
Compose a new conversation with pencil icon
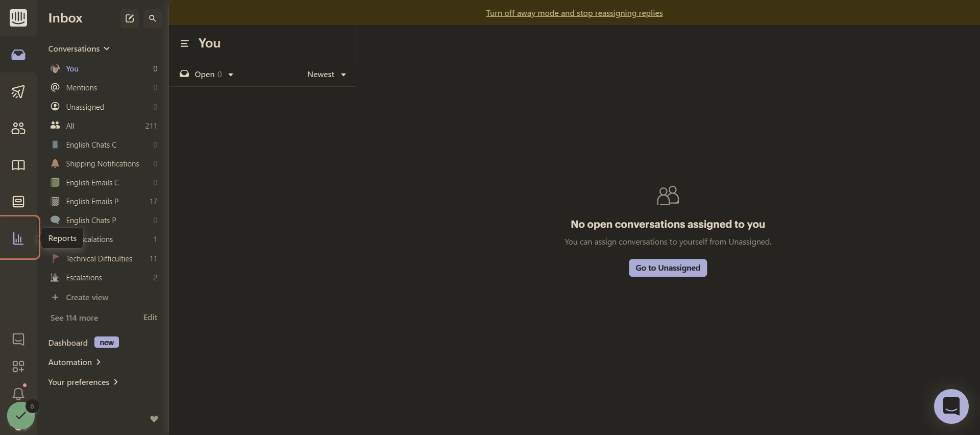(x=130, y=18)
